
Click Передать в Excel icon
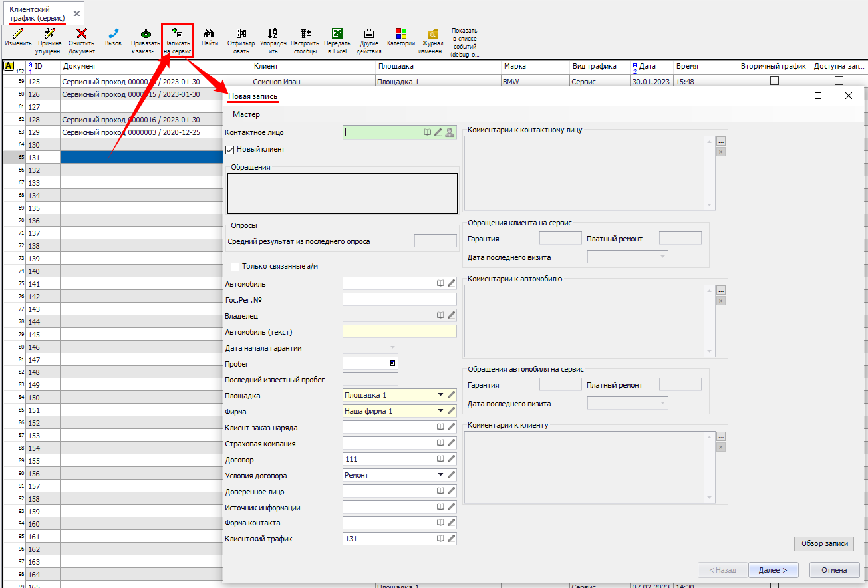(337, 34)
